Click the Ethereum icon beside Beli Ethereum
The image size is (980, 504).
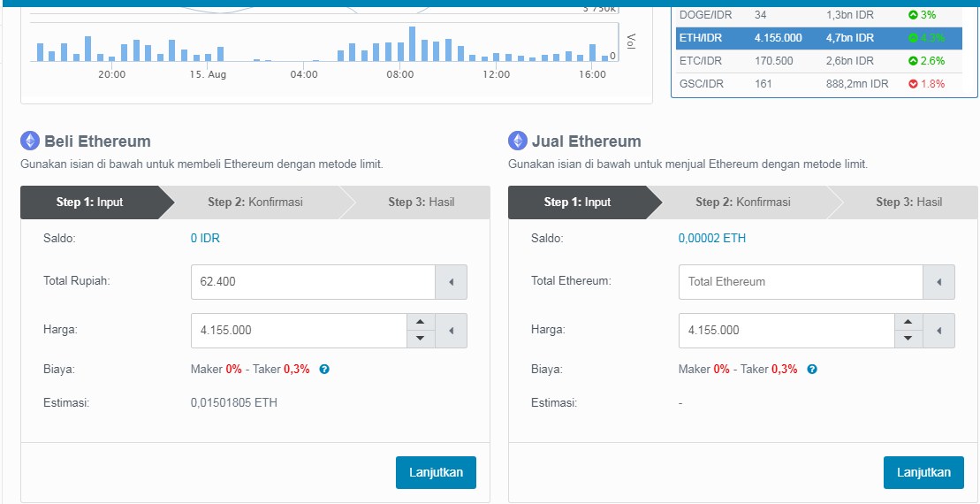[x=30, y=141]
